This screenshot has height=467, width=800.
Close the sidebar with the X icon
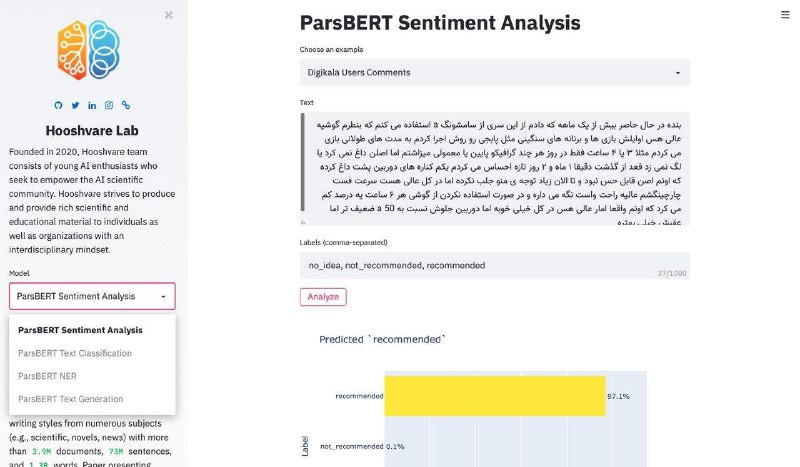coord(169,15)
